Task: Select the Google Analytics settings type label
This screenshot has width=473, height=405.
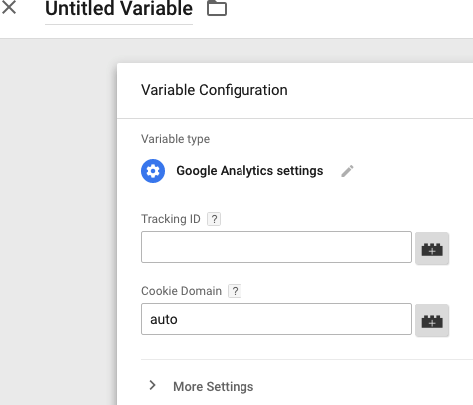Action: tap(250, 171)
